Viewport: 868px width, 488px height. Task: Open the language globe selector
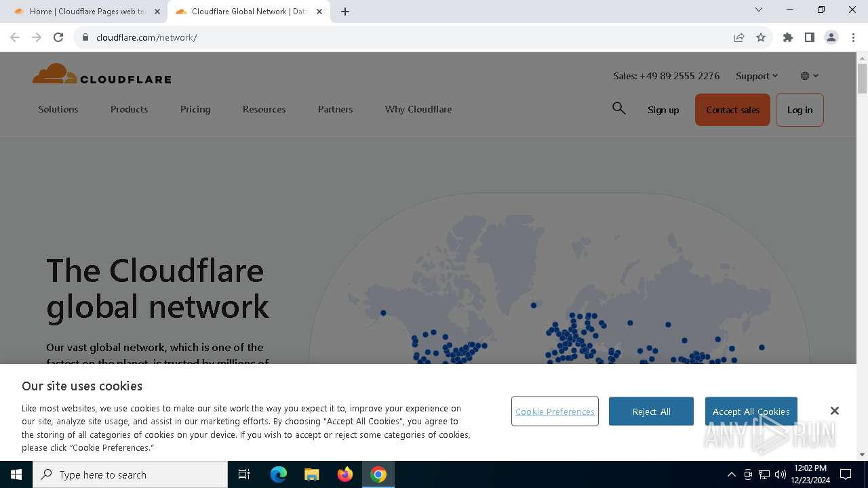[809, 76]
